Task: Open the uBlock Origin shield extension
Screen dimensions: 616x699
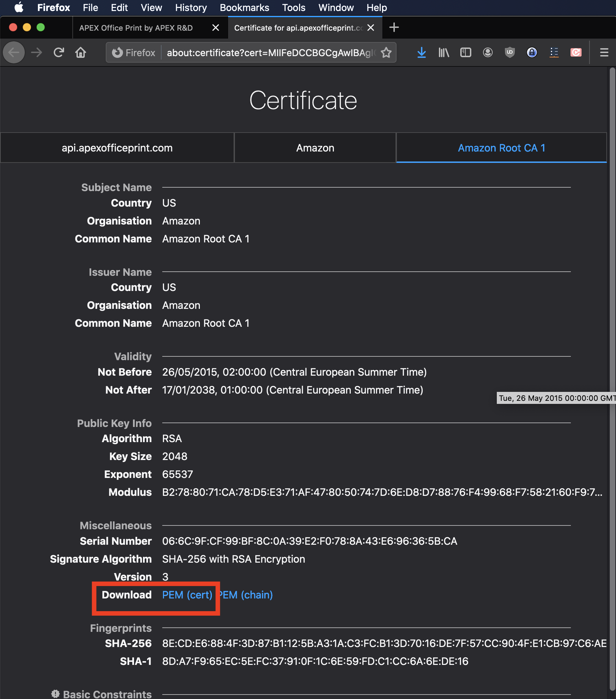Action: [x=510, y=52]
